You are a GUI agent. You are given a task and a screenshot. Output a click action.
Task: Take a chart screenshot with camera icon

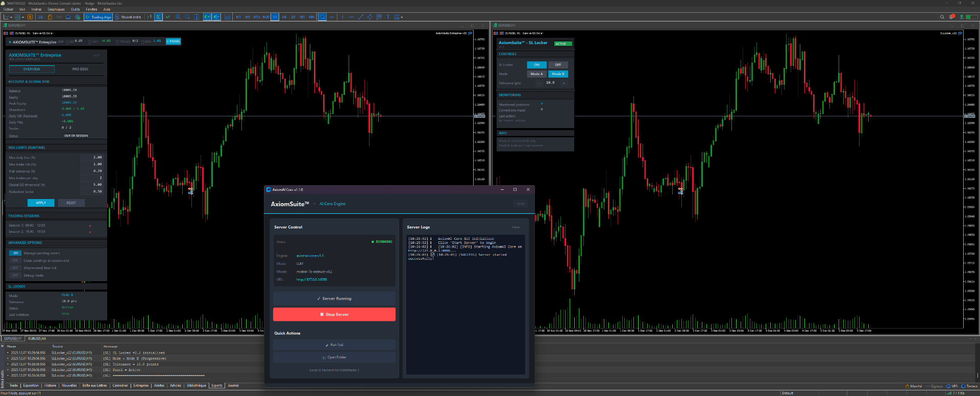[x=228, y=17]
